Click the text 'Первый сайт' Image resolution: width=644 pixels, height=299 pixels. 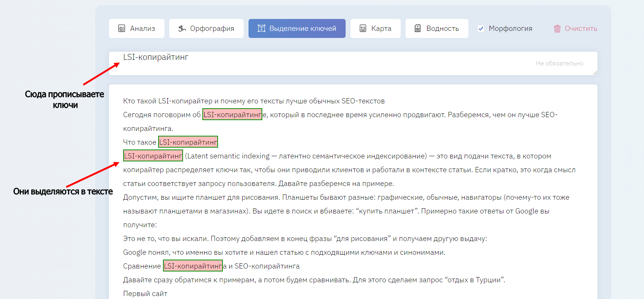145,294
